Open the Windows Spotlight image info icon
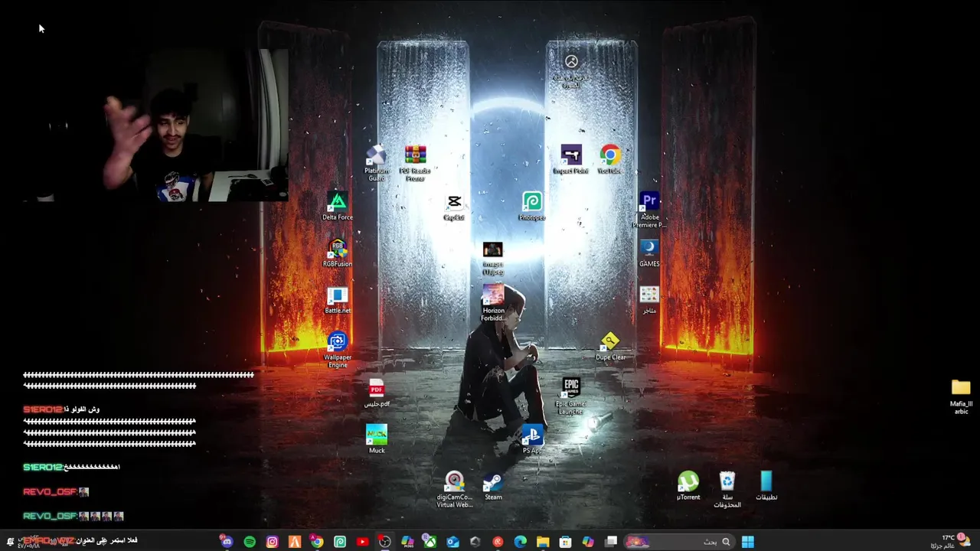 (571, 70)
